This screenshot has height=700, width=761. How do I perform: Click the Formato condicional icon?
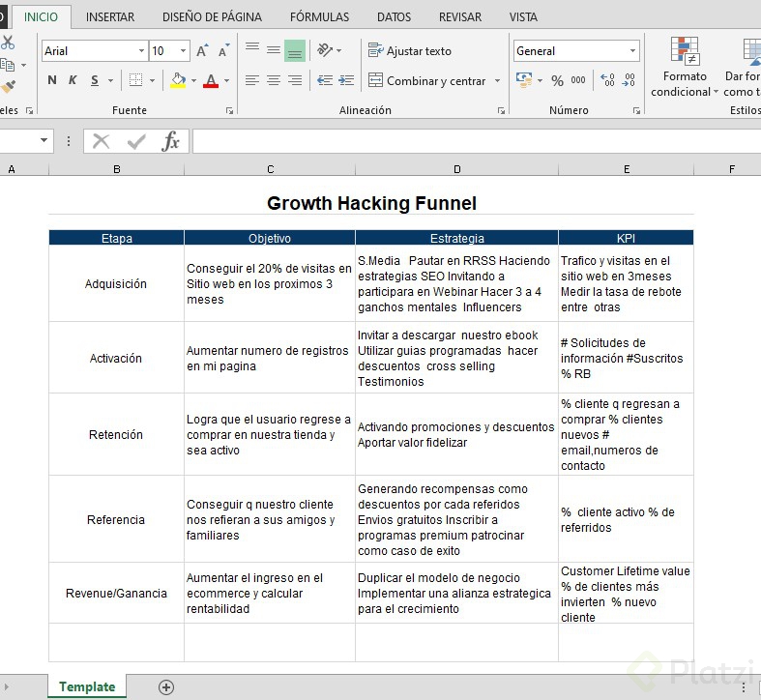point(685,52)
